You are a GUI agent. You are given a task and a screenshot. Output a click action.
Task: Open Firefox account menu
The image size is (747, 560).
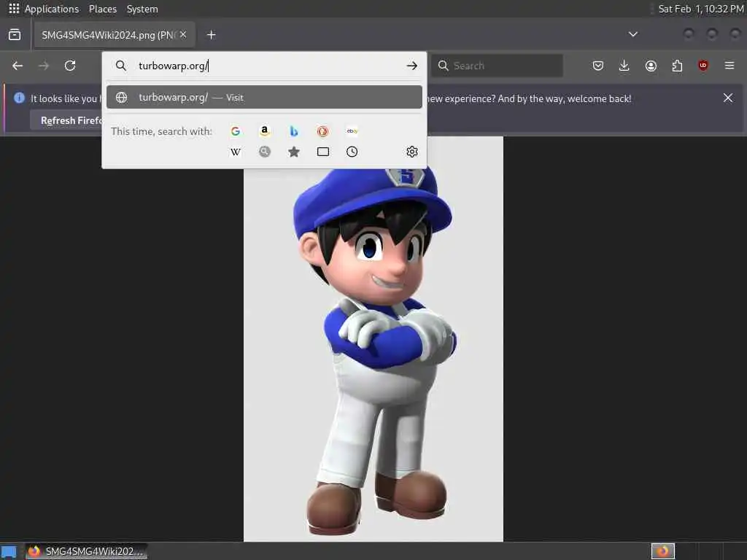point(651,66)
